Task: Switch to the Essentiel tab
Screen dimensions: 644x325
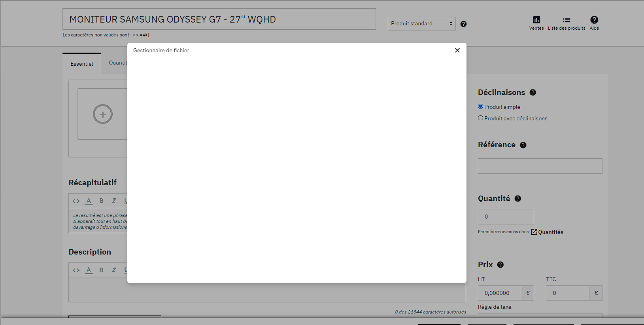Action: pos(82,64)
